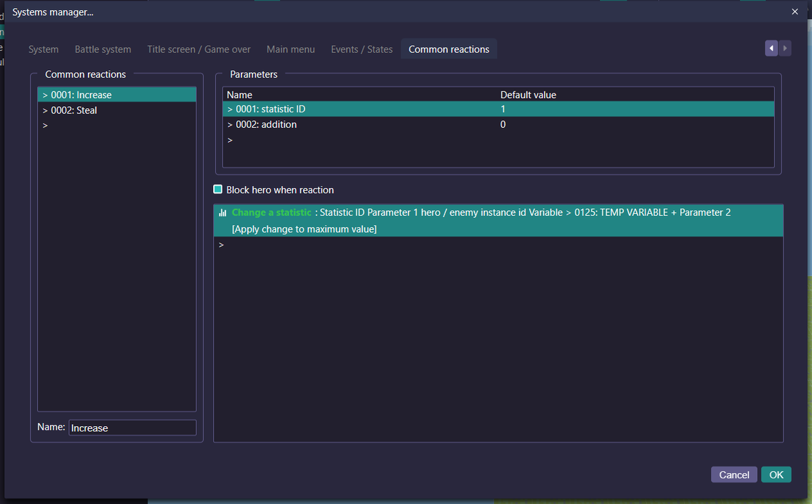Click empty command row below statistic command

(498, 245)
